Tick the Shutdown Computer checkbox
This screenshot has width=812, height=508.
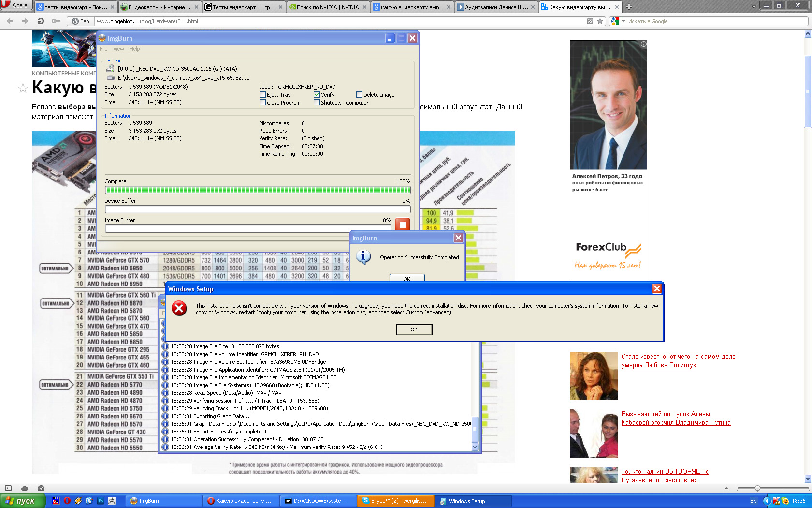[x=317, y=103]
